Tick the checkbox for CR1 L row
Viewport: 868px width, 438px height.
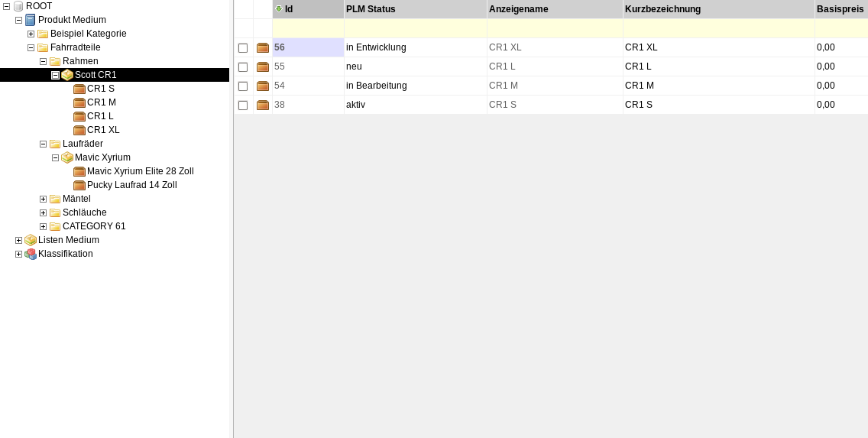pos(243,67)
